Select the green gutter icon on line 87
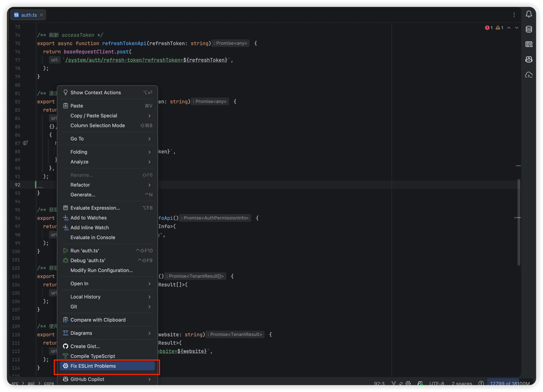 tap(25, 143)
